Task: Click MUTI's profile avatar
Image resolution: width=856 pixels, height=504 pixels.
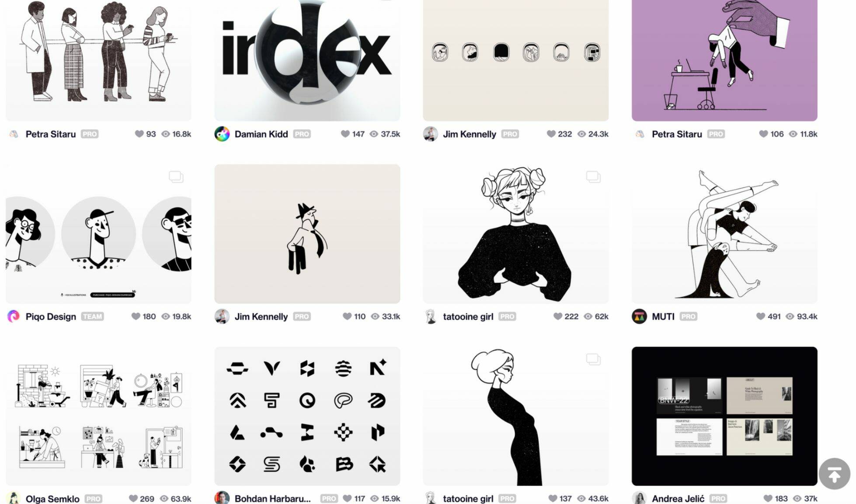Action: point(639,316)
